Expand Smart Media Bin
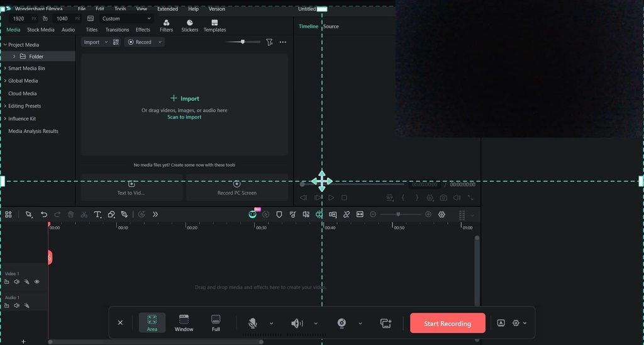This screenshot has width=644, height=345. 5,68
